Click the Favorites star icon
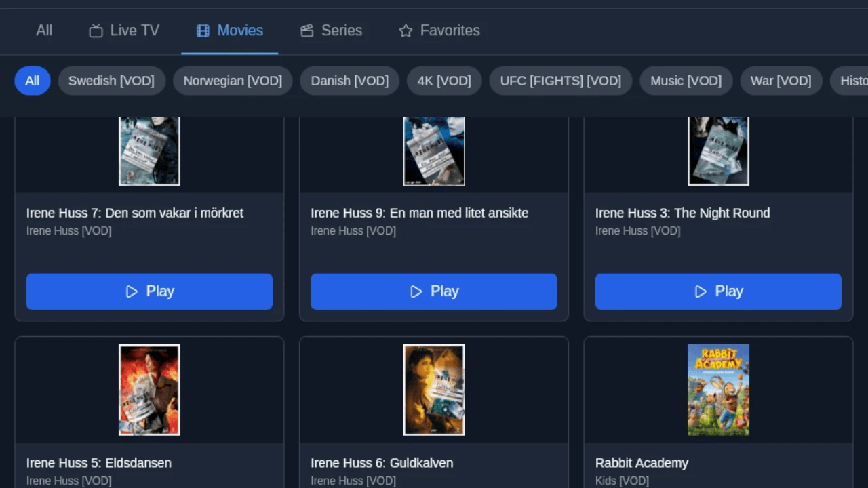Screen dimensions: 868x488 [405, 30]
